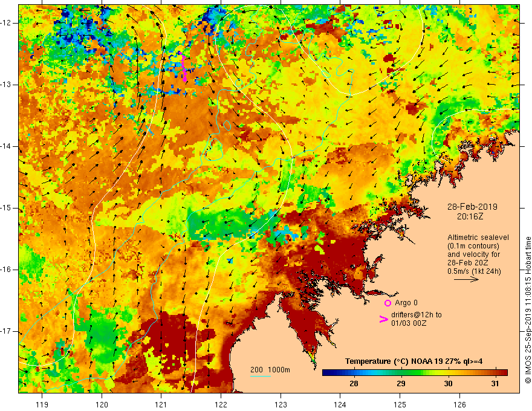This screenshot has height=411, width=532.
Task: Click latitude axis label '-17'
Action: (6, 331)
